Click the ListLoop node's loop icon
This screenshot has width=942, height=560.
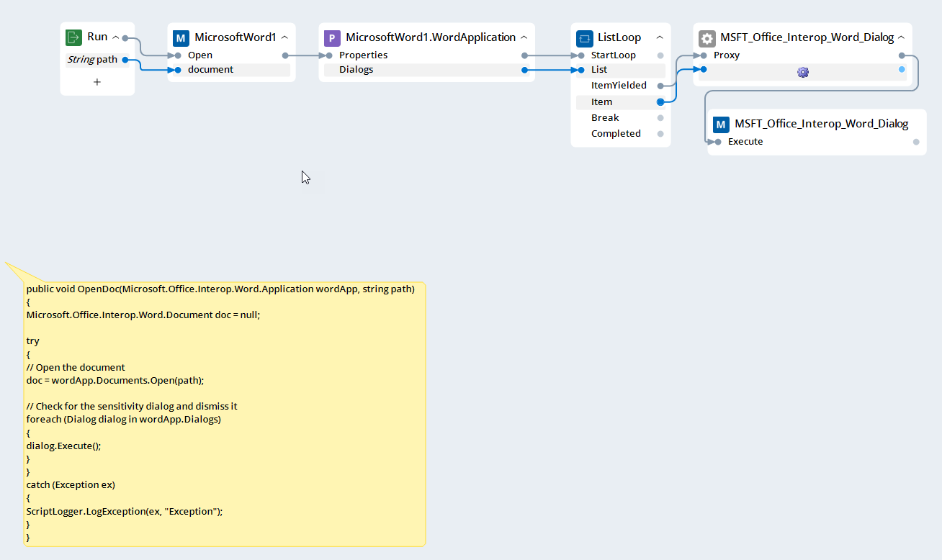point(584,37)
